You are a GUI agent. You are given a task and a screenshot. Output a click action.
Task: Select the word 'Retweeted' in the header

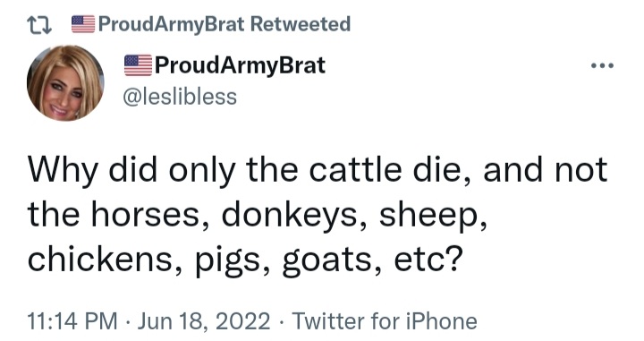tap(301, 24)
